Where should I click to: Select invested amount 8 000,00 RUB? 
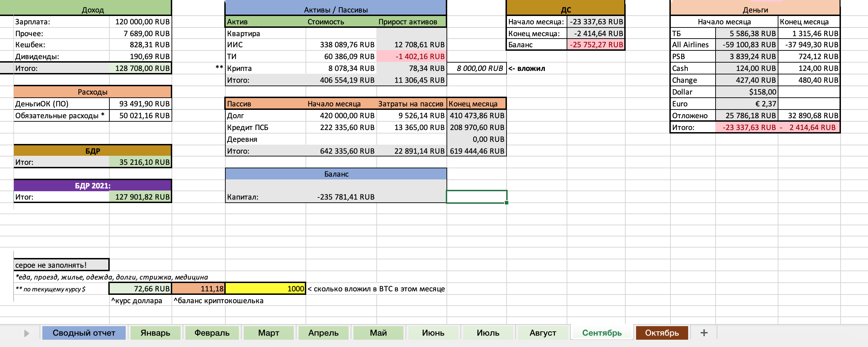tap(476, 68)
